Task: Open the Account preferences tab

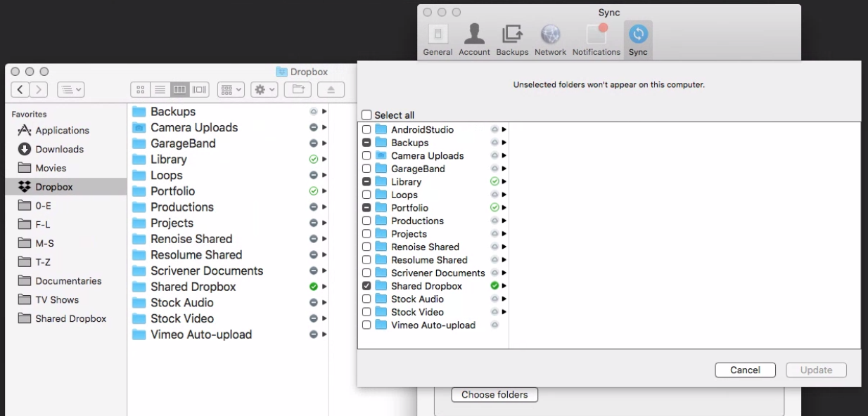Action: (474, 40)
